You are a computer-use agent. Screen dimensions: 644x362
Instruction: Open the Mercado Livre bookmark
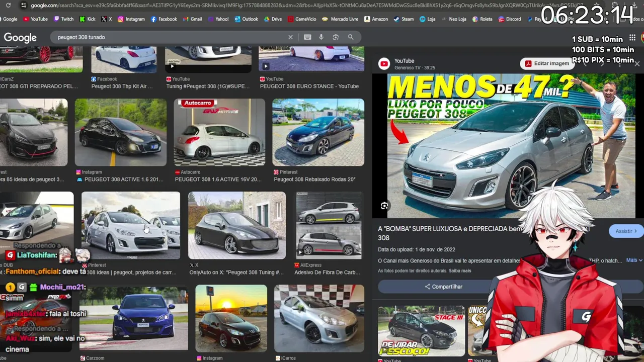click(x=340, y=19)
